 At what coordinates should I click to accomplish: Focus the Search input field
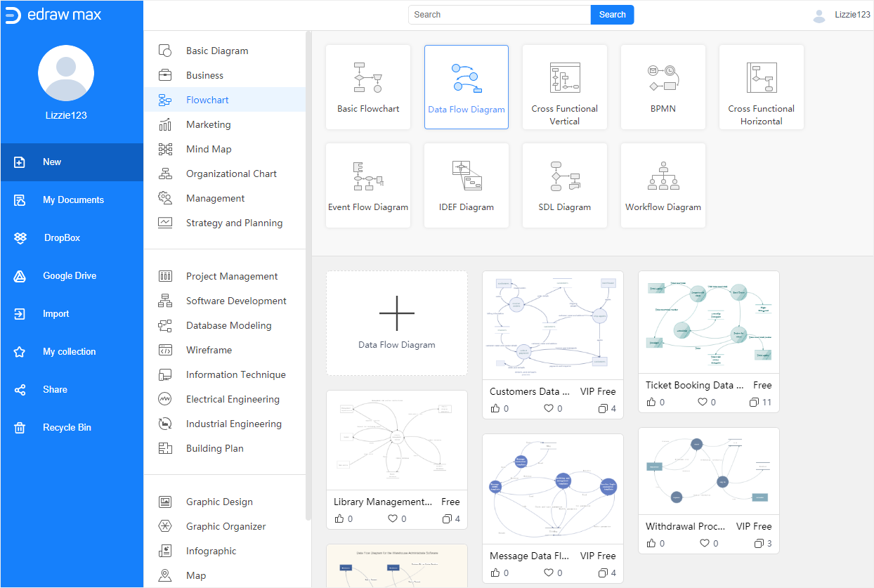pyautogui.click(x=499, y=15)
